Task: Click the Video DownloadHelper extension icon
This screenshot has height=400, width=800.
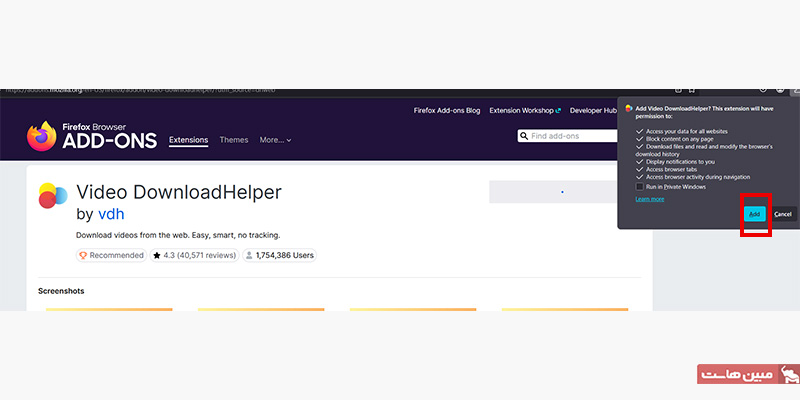Action: point(52,196)
